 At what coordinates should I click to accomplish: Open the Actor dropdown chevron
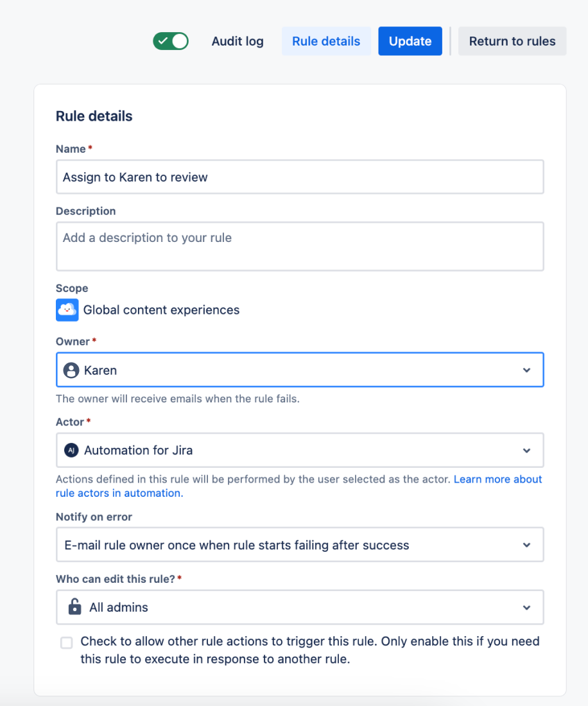[526, 451]
